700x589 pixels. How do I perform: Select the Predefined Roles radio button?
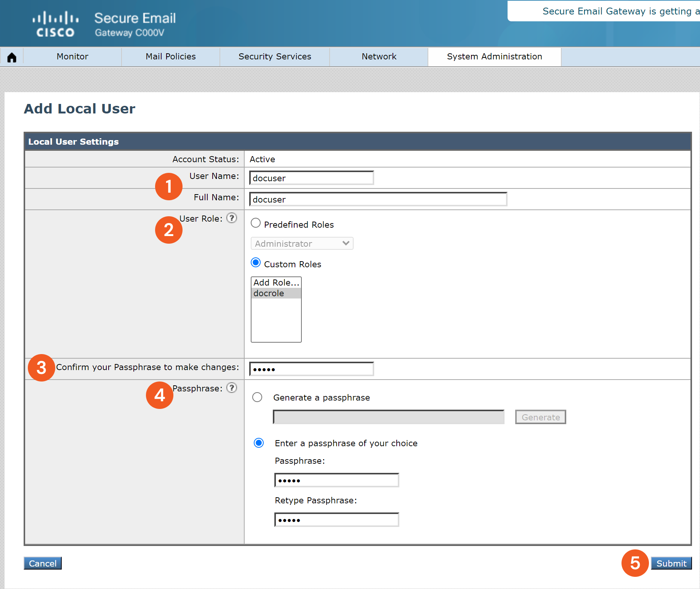click(256, 223)
